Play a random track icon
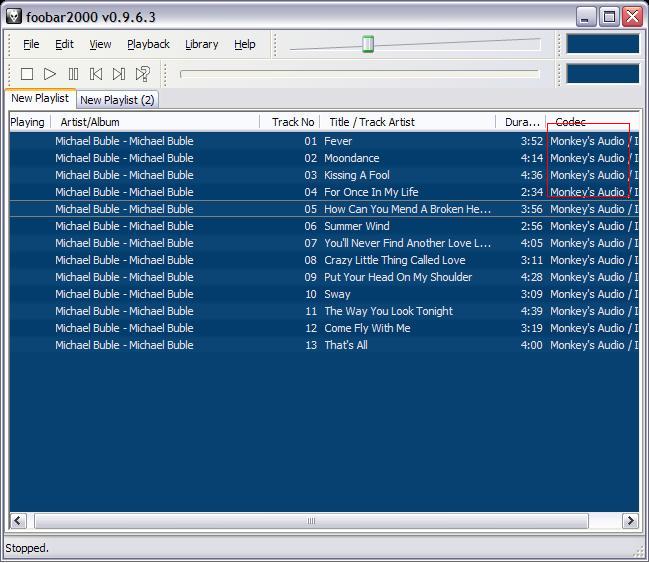This screenshot has height=563, width=649. pos(143,74)
